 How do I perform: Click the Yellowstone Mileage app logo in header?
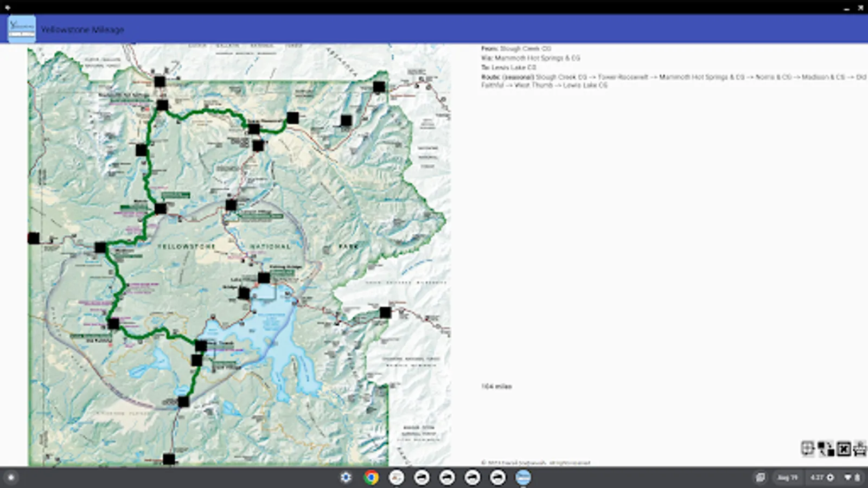[x=22, y=29]
